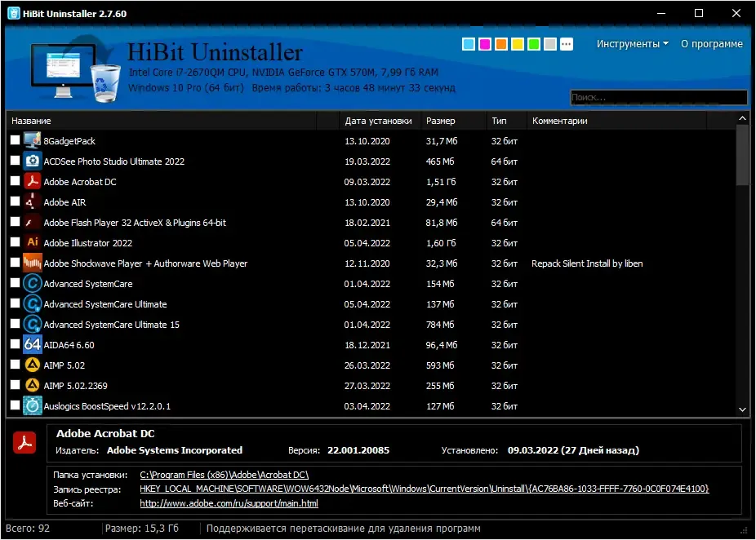The width and height of the screenshot is (756, 540).
Task: Choose the yellow color theme swatch
Action: (x=518, y=44)
